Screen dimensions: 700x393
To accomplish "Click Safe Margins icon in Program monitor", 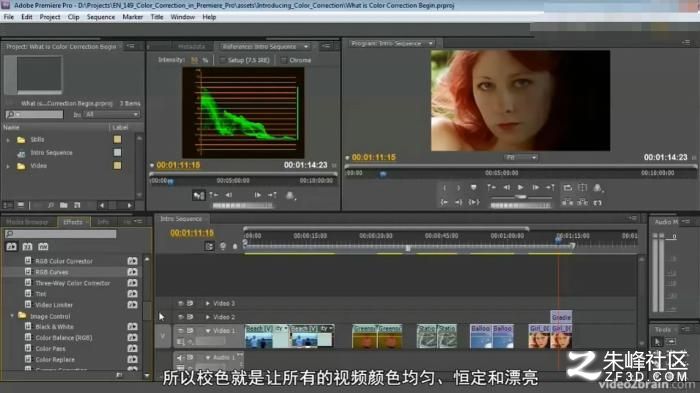I will coord(583,188).
